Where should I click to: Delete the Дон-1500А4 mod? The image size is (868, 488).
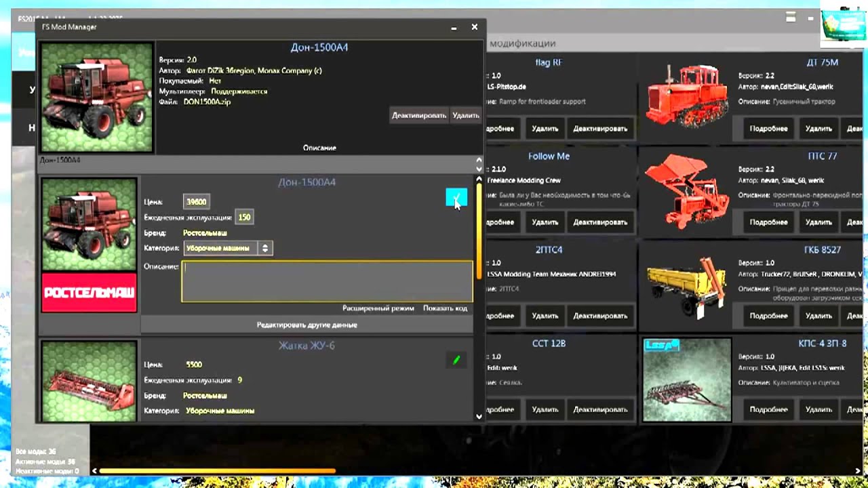tap(466, 115)
